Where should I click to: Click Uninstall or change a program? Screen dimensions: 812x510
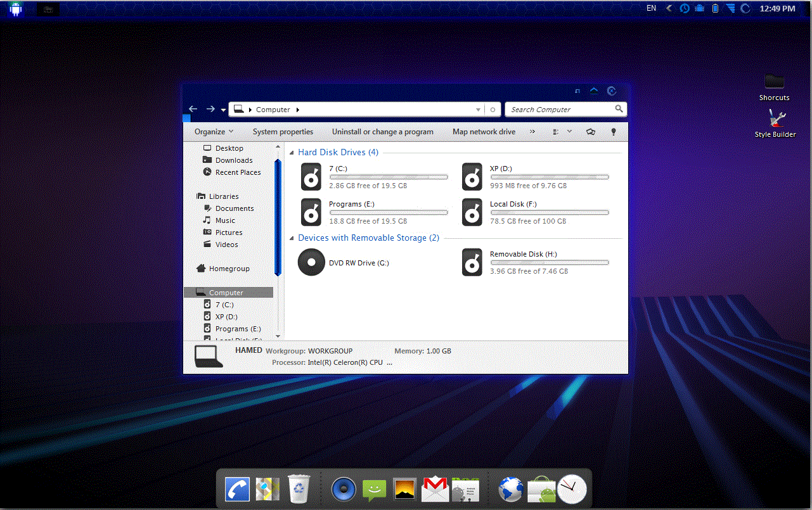[382, 132]
